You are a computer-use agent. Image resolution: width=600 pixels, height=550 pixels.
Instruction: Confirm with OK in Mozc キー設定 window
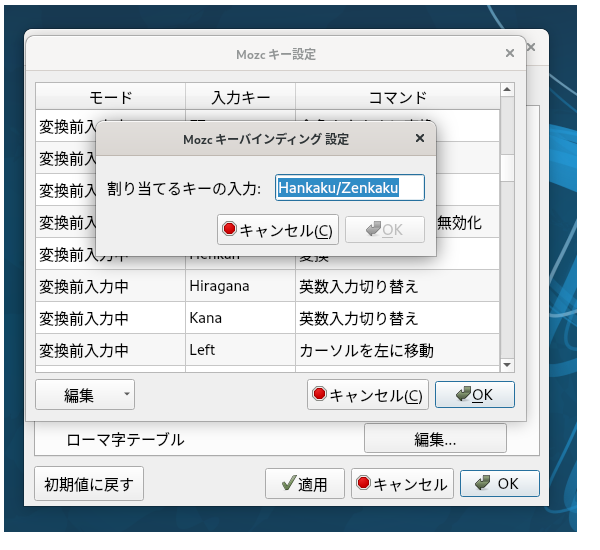474,395
